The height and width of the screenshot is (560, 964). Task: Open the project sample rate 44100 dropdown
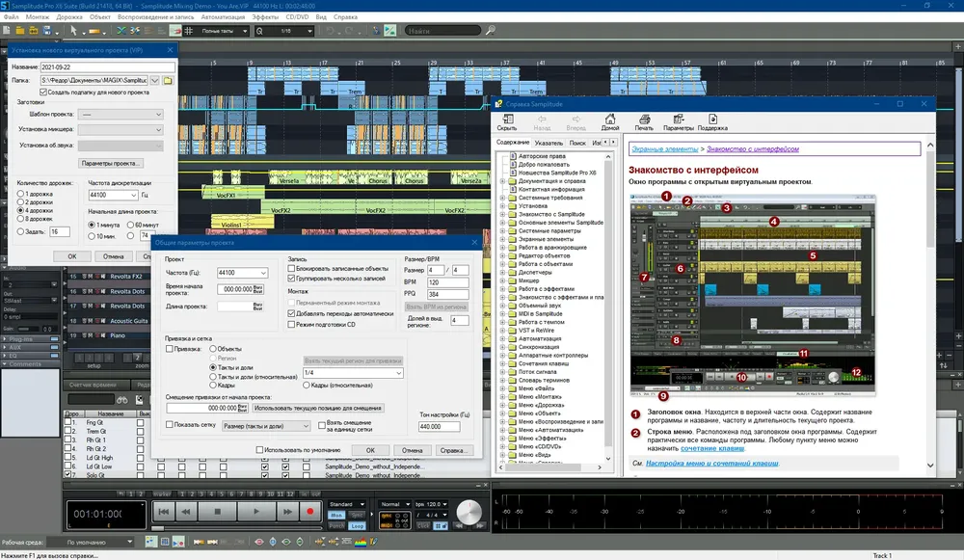pyautogui.click(x=242, y=273)
